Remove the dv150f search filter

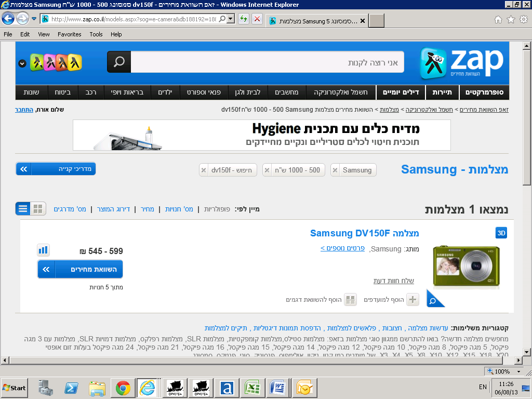[x=204, y=170]
